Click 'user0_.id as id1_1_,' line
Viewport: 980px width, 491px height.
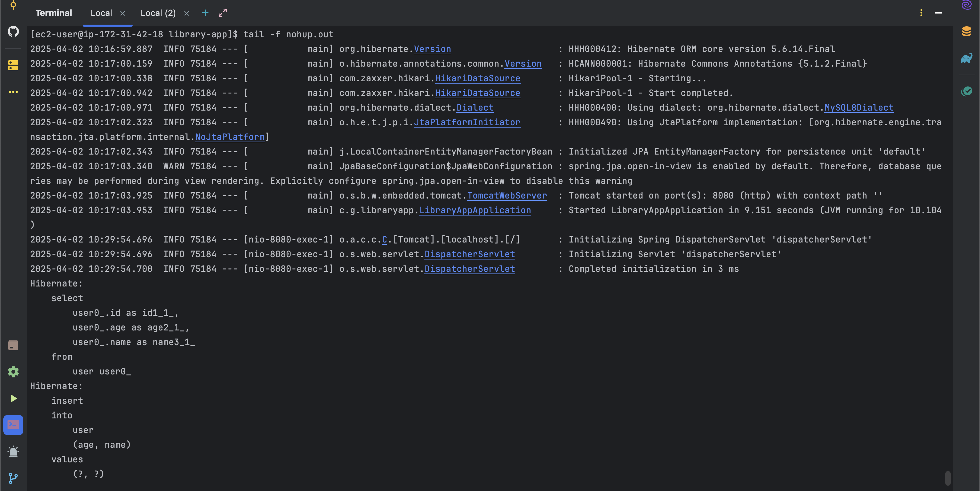pyautogui.click(x=126, y=313)
